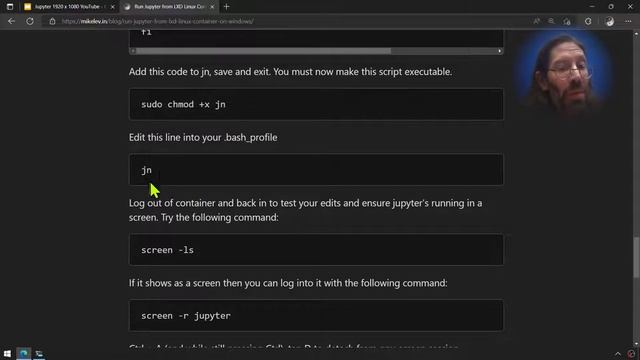Select the Run Jupyter from LXD Linux tab
Image resolution: width=640 pixels, height=360 pixels.
[x=169, y=7]
